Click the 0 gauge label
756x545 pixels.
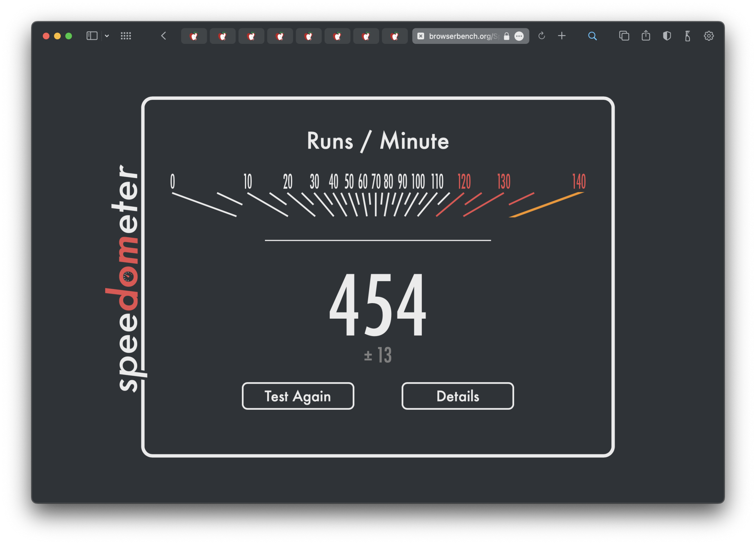[173, 182]
